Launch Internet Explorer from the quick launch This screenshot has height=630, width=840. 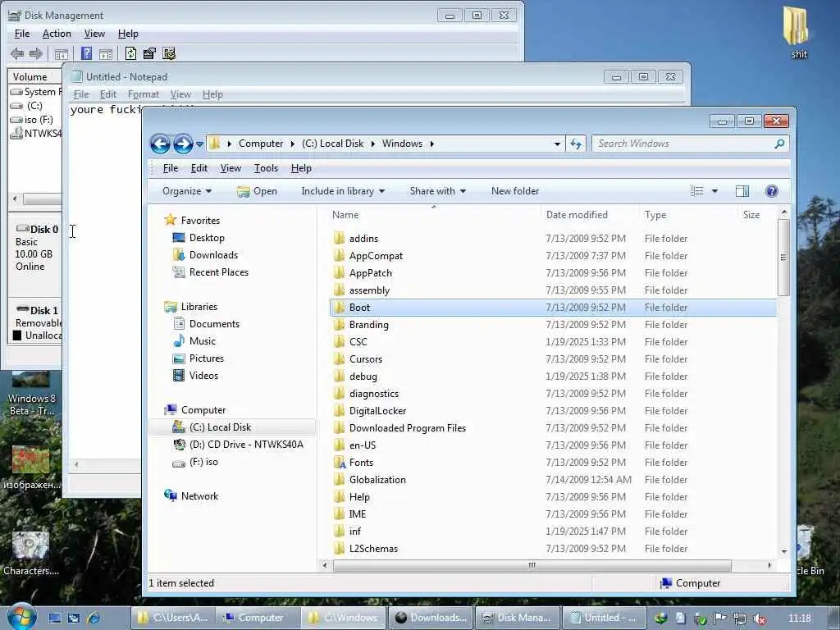[94, 618]
